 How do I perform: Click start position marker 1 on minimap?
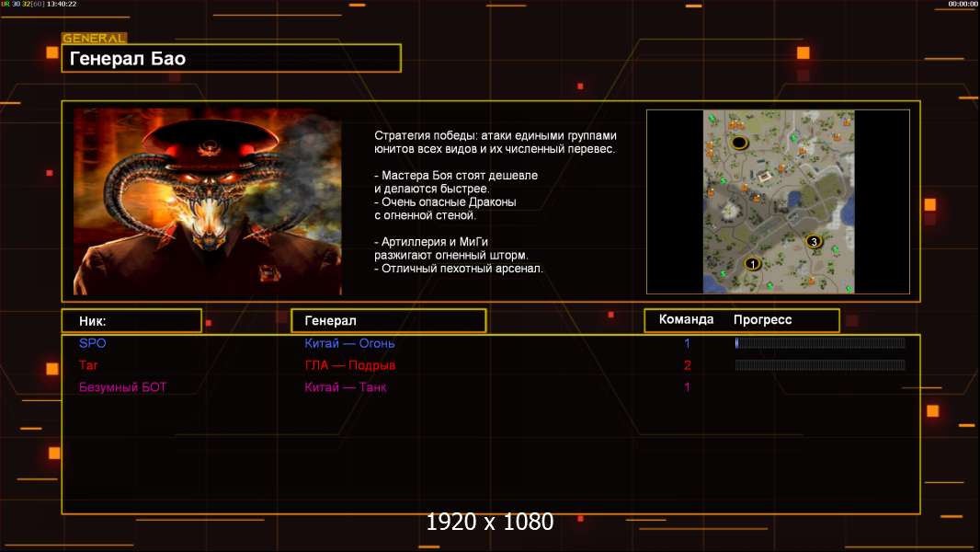(752, 264)
